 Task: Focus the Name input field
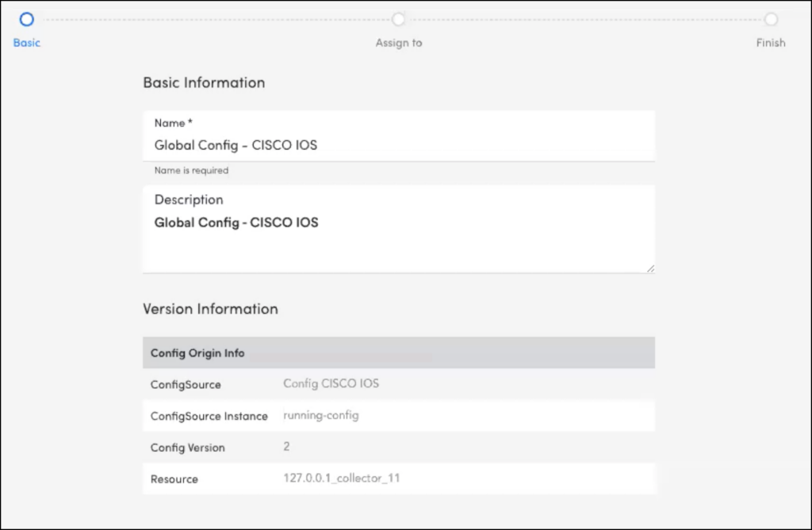click(399, 145)
